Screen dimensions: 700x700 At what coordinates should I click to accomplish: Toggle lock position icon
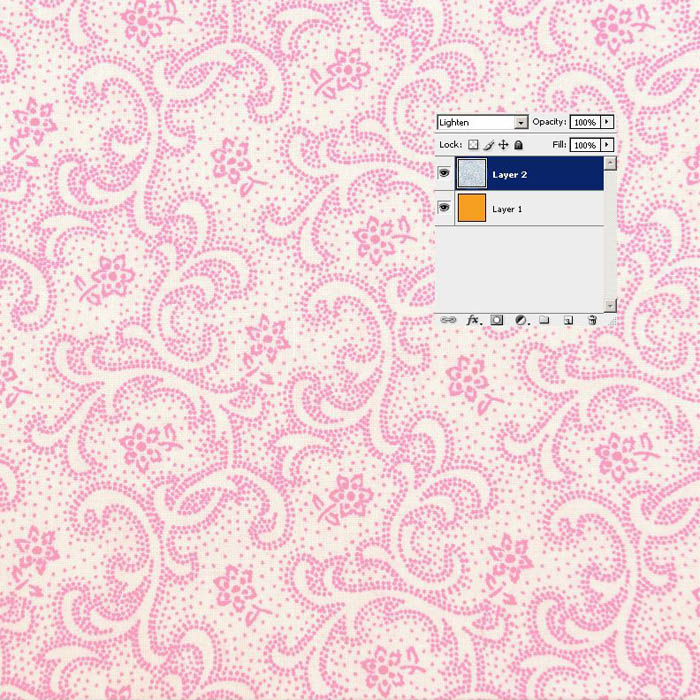pos(504,145)
